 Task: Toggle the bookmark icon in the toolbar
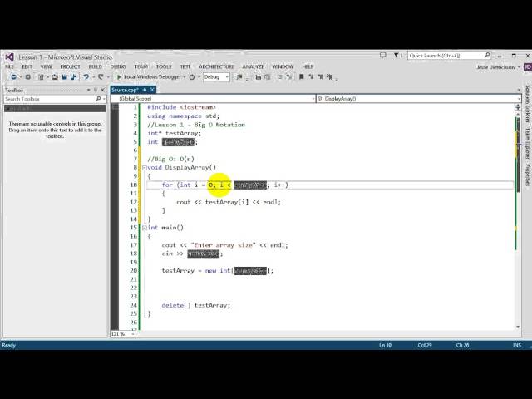point(301,77)
